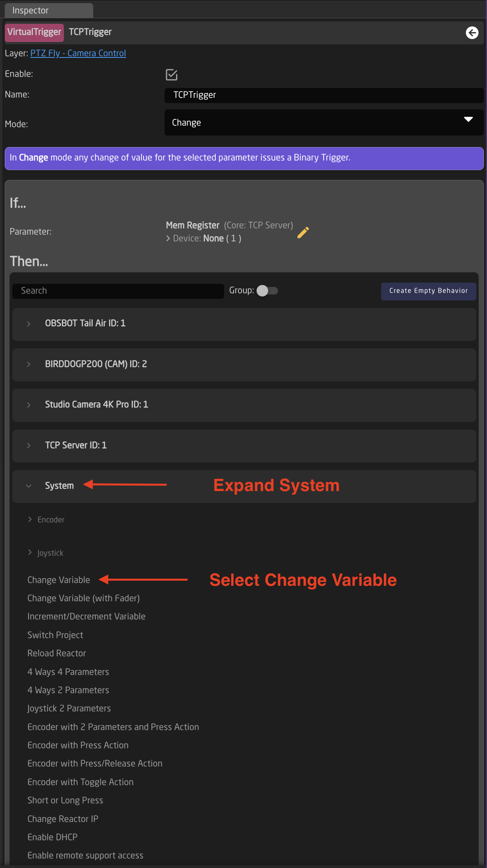Select Encoder with 2 Parameters and Press Action
The height and width of the screenshot is (868, 487).
point(113,727)
